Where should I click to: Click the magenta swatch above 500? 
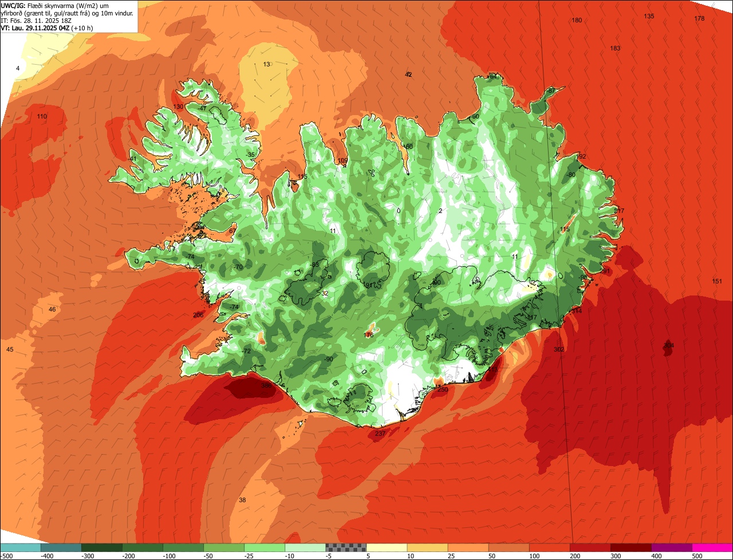pyautogui.click(x=712, y=547)
